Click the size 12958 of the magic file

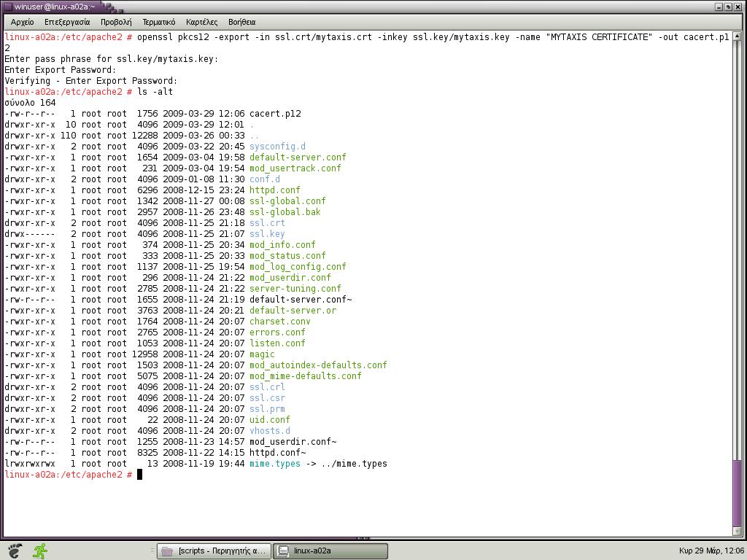pyautogui.click(x=145, y=354)
